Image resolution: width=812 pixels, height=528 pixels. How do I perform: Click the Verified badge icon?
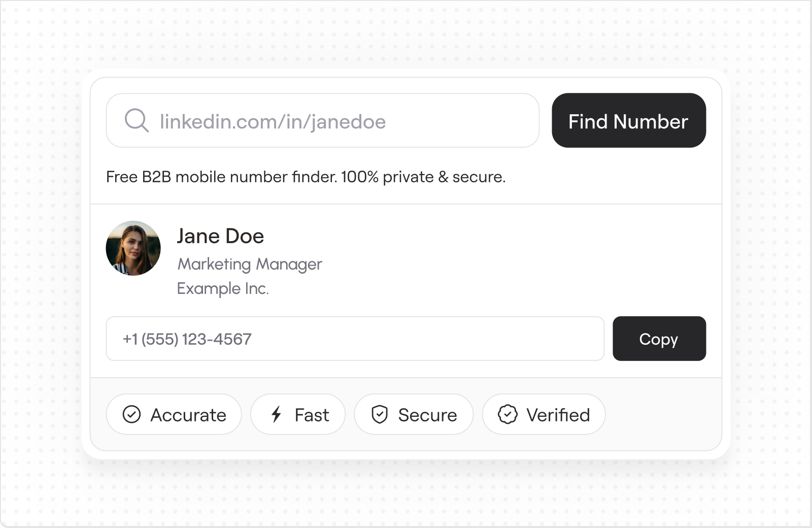tap(507, 414)
